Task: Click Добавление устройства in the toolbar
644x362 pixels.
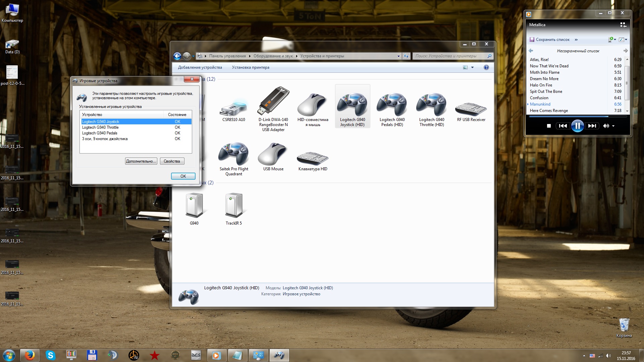Action: 200,67
